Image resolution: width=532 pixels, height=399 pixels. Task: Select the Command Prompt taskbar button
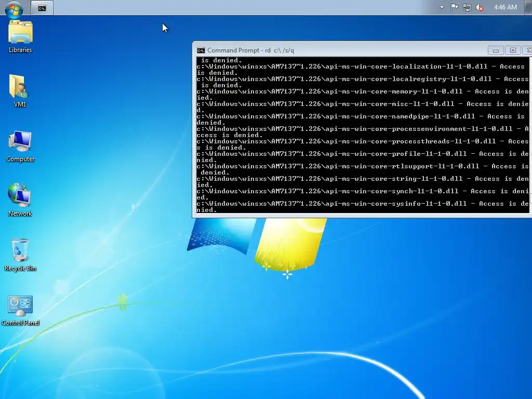tap(42, 8)
